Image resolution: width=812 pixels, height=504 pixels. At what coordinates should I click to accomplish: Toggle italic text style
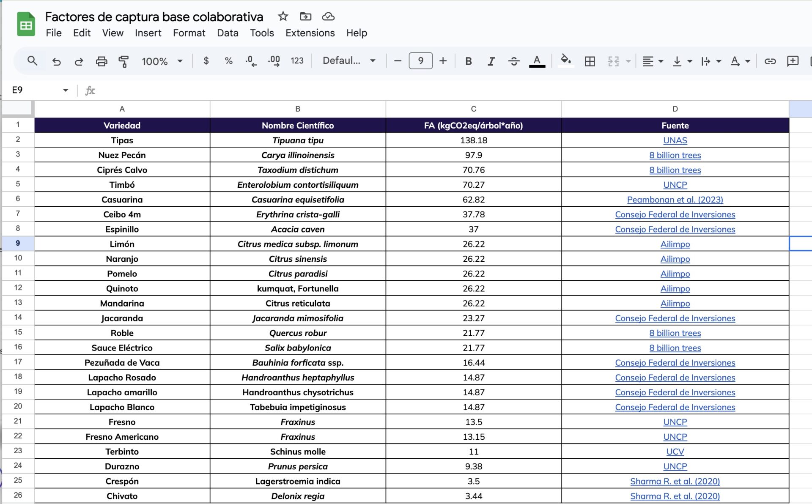pos(491,61)
